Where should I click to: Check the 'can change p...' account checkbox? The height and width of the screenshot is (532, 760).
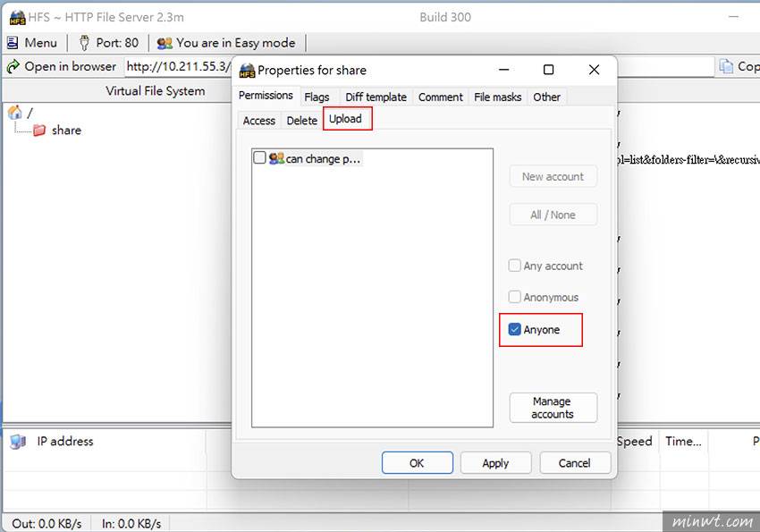(259, 158)
